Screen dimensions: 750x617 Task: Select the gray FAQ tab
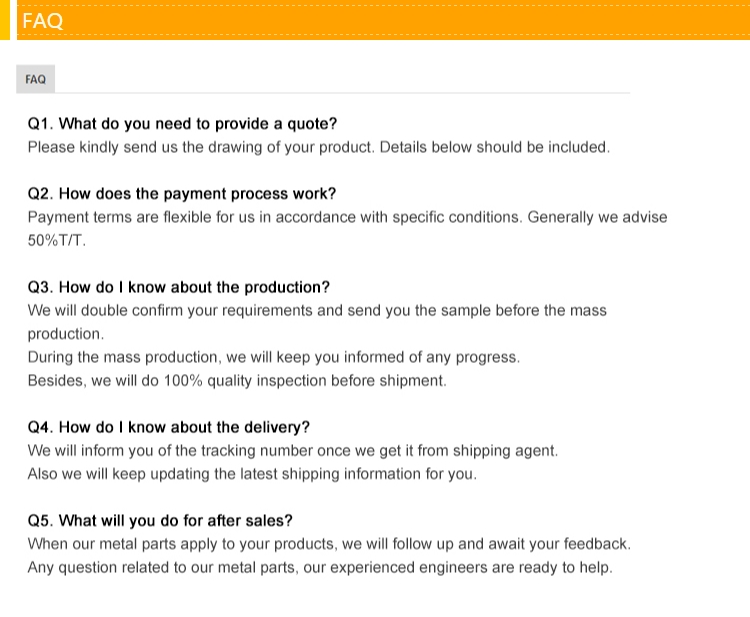point(35,79)
